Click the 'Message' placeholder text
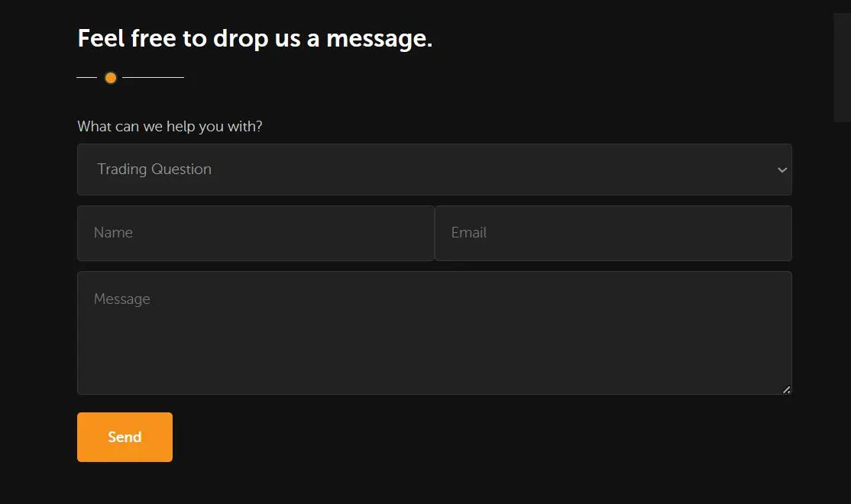Viewport: 851px width, 504px height. click(x=122, y=299)
